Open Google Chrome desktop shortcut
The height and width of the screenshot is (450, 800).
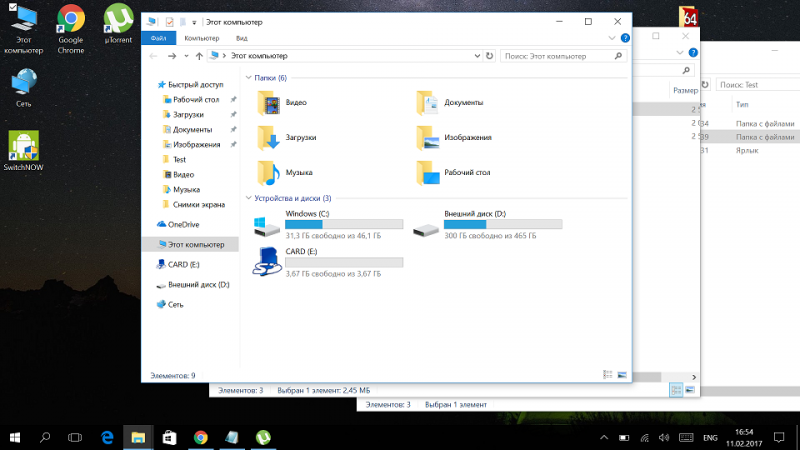tap(71, 29)
